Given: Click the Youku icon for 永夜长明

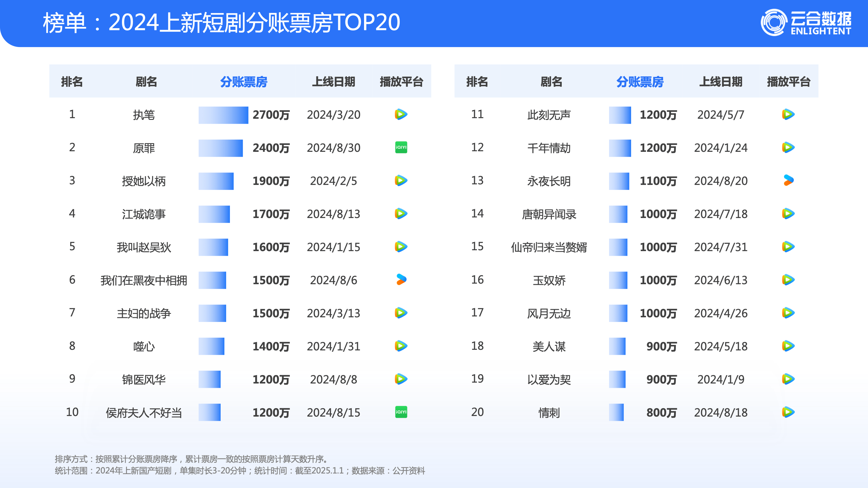Looking at the screenshot, I should pos(788,181).
